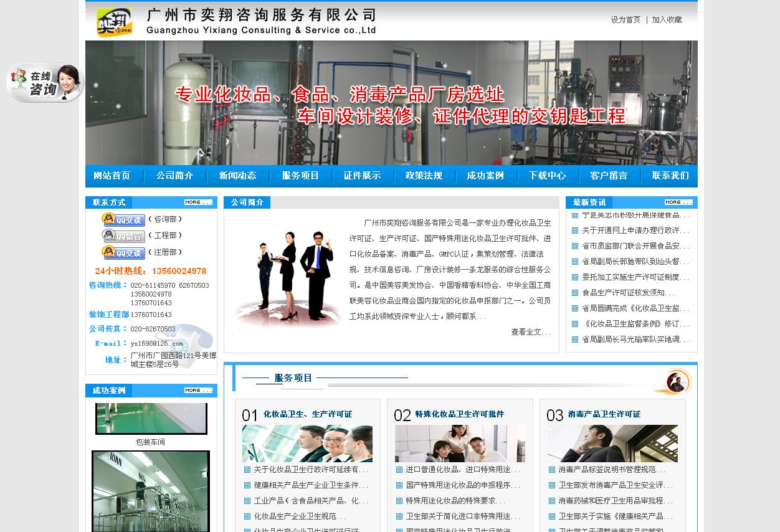Click the circular figure icon beside 服务项目 header
Viewport: 780px width, 532px height.
(x=677, y=382)
